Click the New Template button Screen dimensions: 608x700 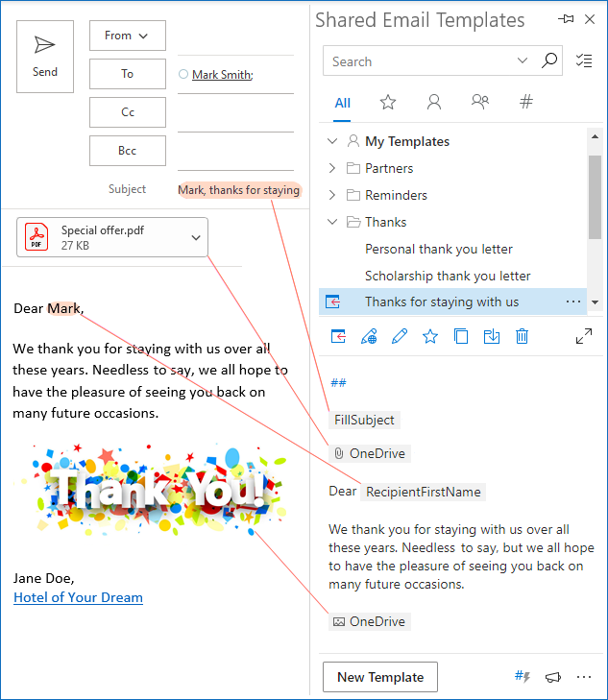tap(380, 677)
